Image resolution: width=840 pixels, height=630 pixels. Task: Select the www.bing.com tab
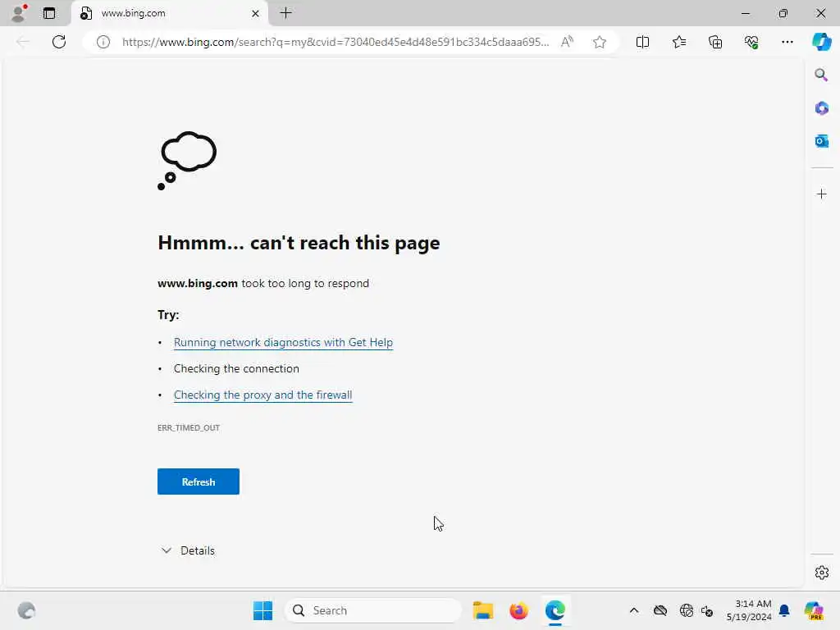[169, 13]
